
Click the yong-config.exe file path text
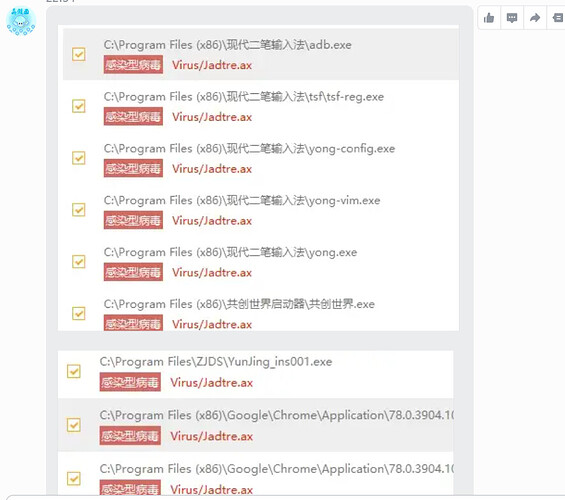point(249,149)
